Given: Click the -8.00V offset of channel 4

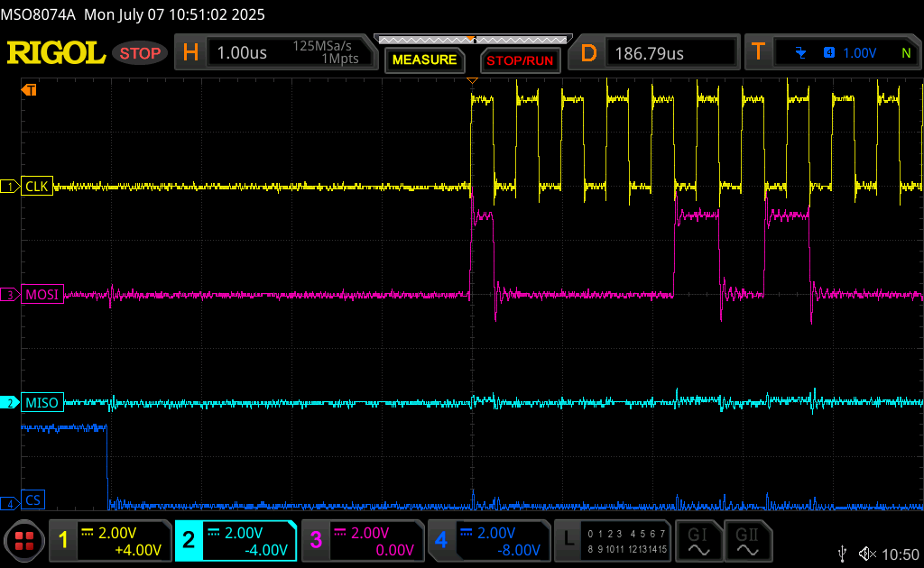Looking at the screenshot, I should [x=518, y=550].
